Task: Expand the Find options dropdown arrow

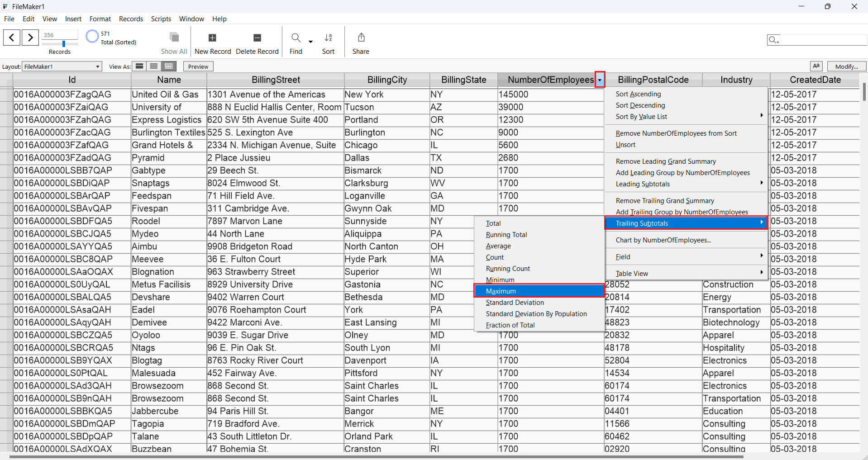Action: 310,42
